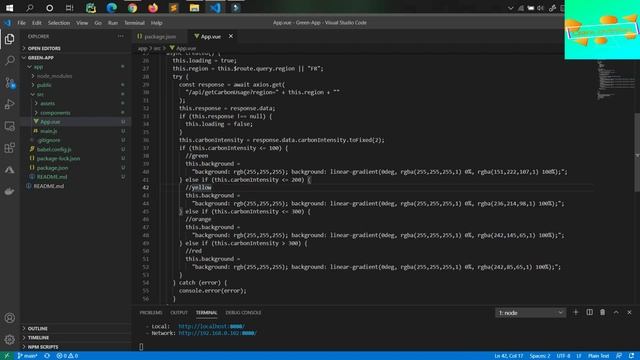Click the remote window status bar icon
Viewport: 640px width, 360px height.
7,356
